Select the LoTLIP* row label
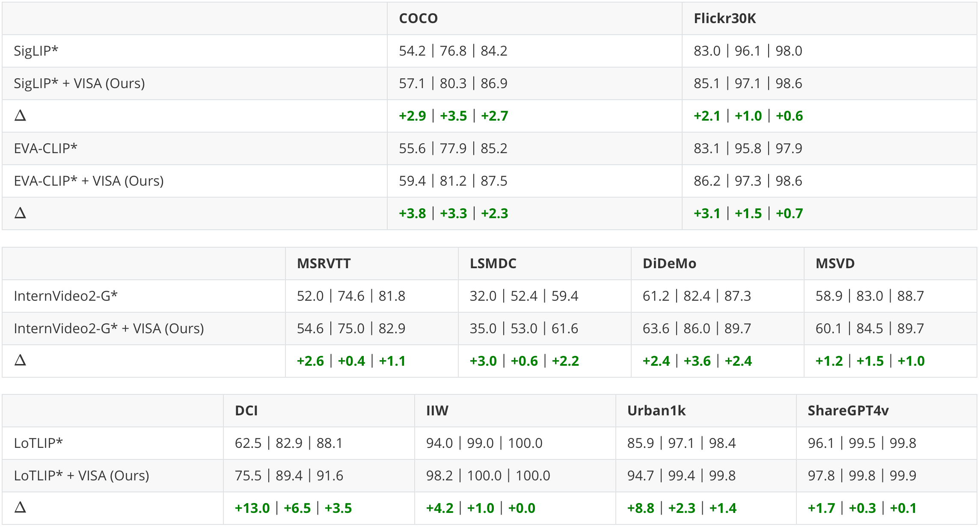 point(38,443)
